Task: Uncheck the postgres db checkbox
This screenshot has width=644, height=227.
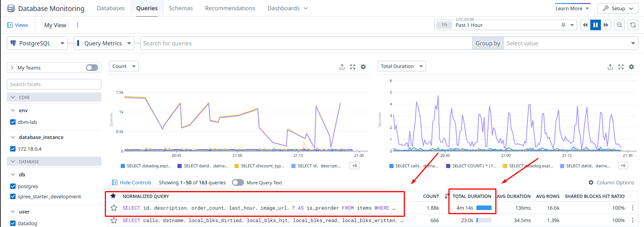Action: coord(13,186)
